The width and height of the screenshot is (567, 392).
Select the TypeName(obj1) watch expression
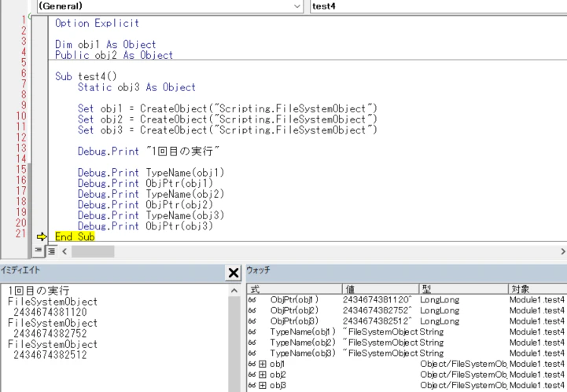(303, 332)
